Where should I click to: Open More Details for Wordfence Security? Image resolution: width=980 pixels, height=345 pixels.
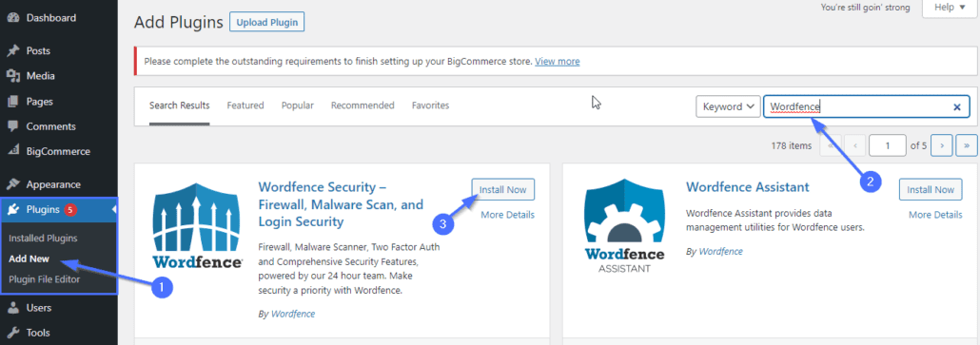pyautogui.click(x=507, y=215)
